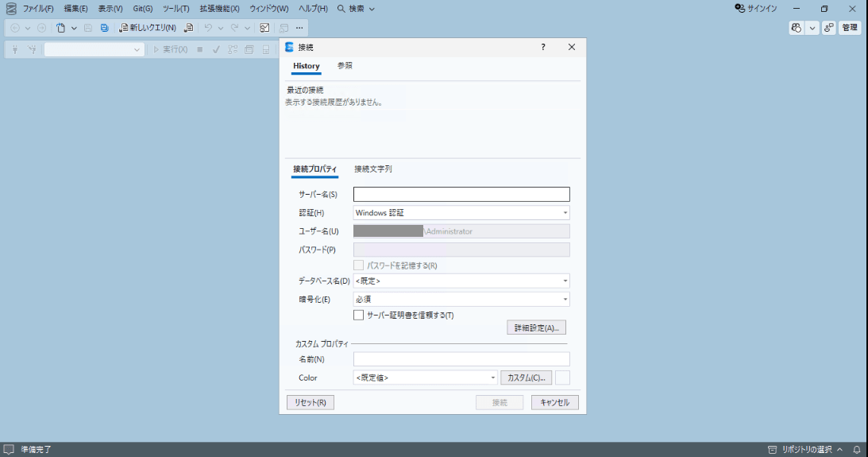Image resolution: width=868 pixels, height=457 pixels.
Task: Select the 接続プロパティ tab
Action: 315,169
